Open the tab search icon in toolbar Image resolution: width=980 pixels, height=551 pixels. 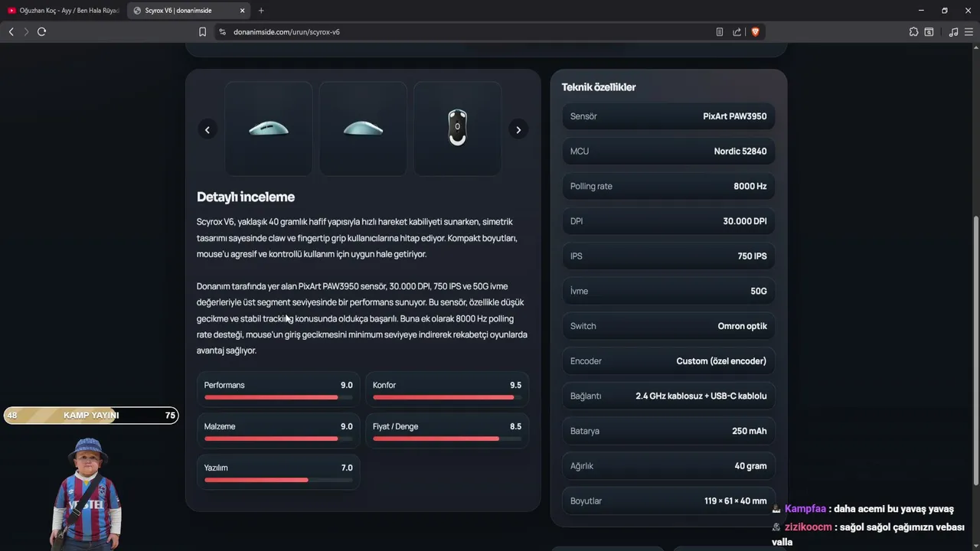[x=929, y=32]
